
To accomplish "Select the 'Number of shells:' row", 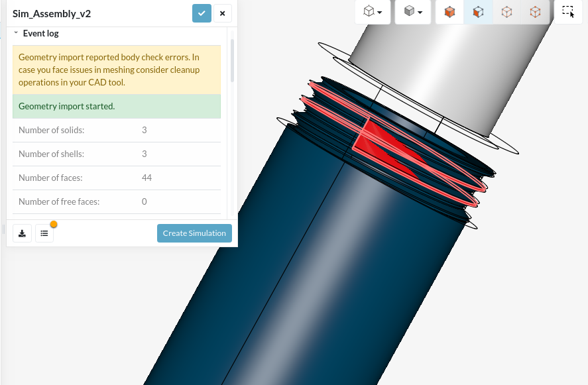I will pyautogui.click(x=117, y=154).
